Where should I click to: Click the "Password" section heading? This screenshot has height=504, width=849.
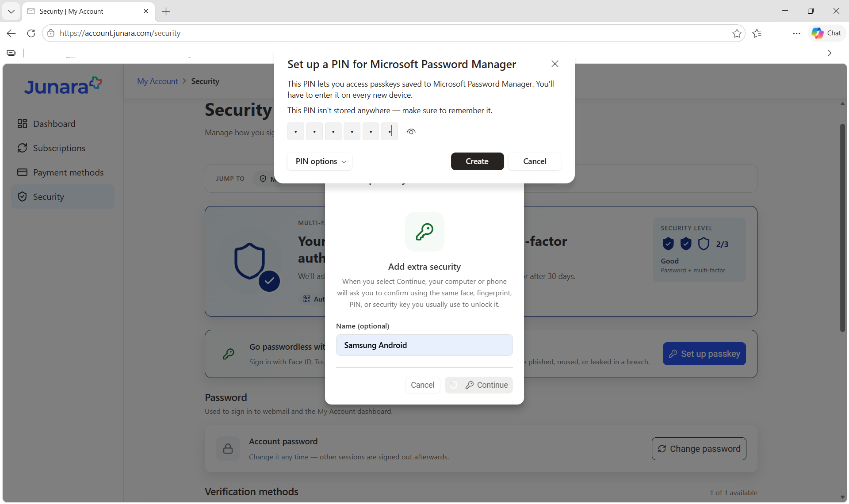pos(226,397)
